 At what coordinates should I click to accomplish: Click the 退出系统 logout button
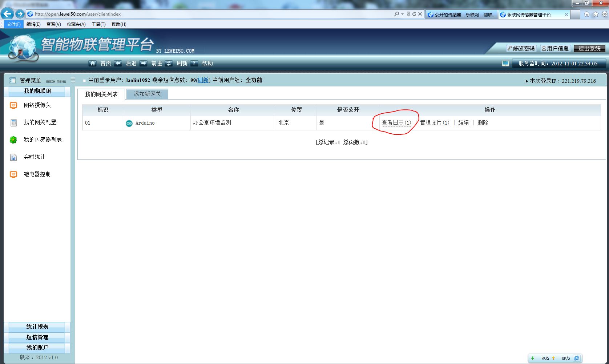tap(589, 48)
